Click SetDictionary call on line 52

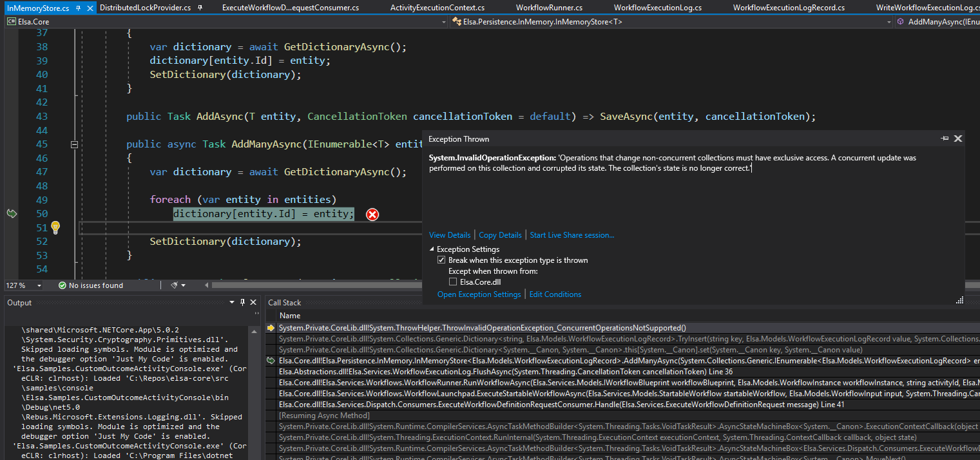tap(226, 242)
